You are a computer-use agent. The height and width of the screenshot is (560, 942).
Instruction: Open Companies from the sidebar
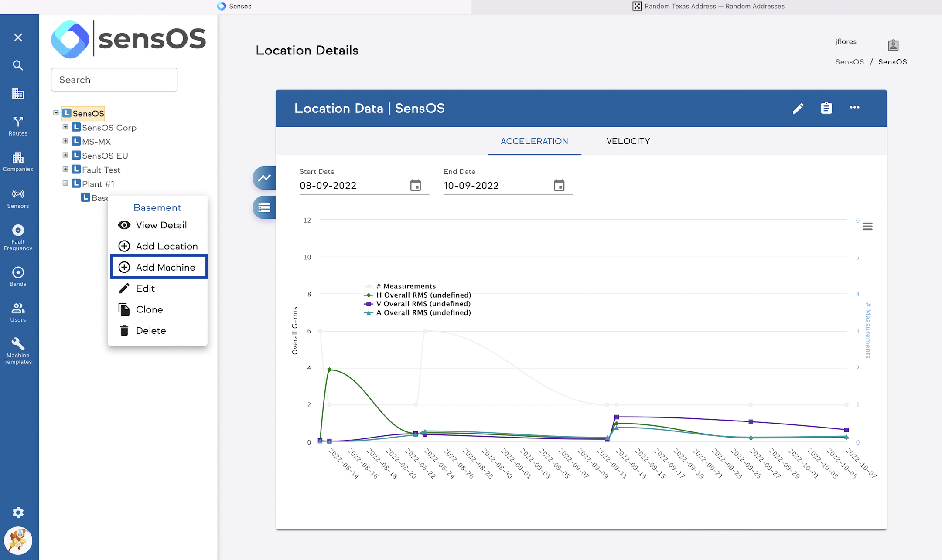pos(18,162)
